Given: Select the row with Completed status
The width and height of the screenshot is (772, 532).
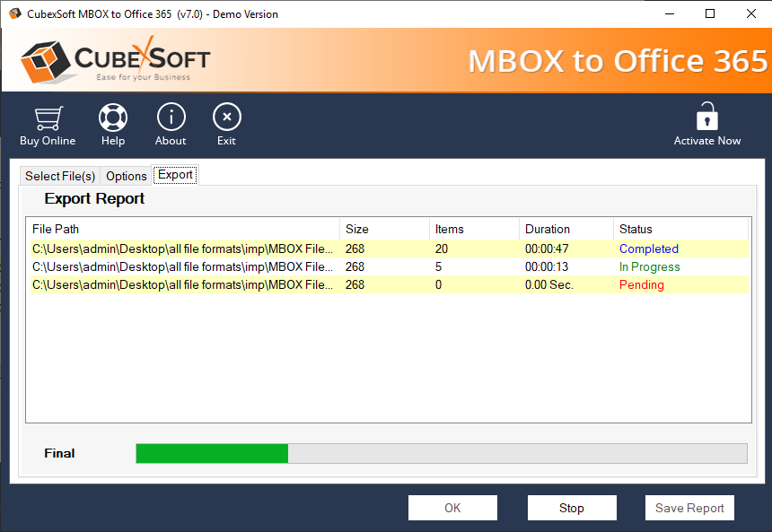Looking at the screenshot, I should [x=388, y=249].
